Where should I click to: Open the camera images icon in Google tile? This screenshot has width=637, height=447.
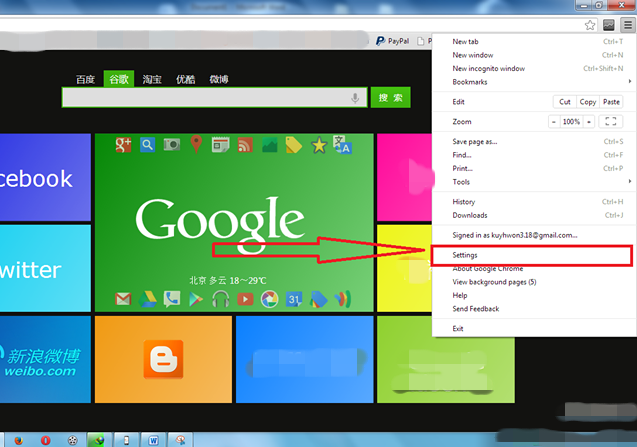point(172,144)
